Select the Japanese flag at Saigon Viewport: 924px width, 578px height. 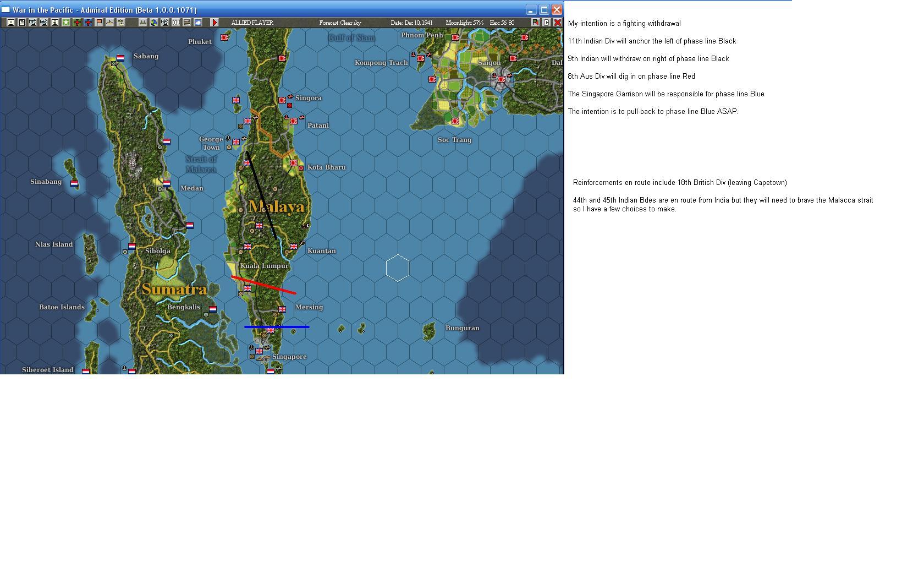pos(502,79)
